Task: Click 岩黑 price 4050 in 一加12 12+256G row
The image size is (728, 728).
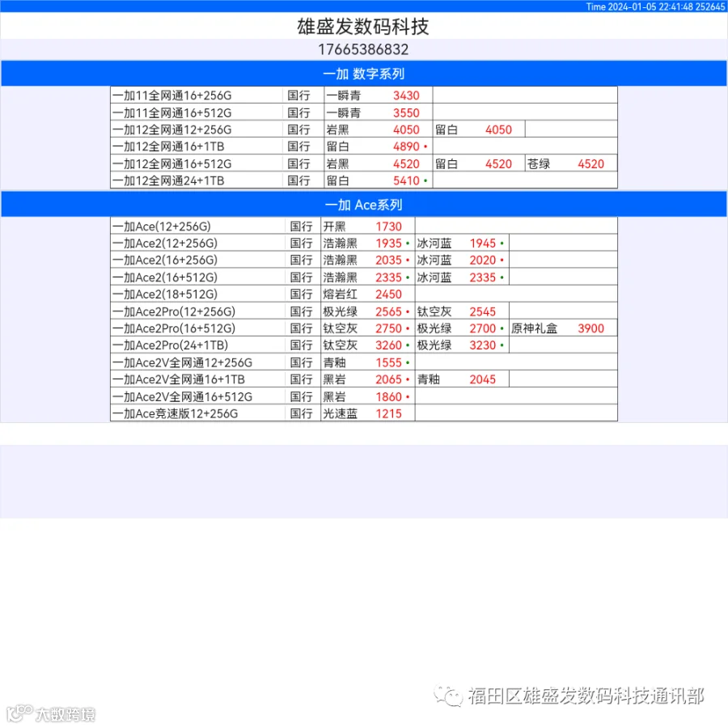Action: [406, 129]
